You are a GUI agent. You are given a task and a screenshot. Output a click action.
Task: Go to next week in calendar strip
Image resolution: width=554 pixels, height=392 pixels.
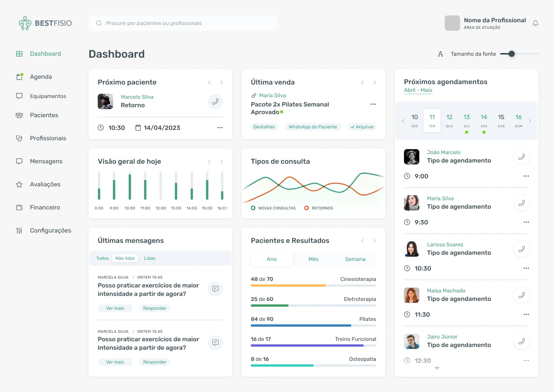tap(530, 121)
